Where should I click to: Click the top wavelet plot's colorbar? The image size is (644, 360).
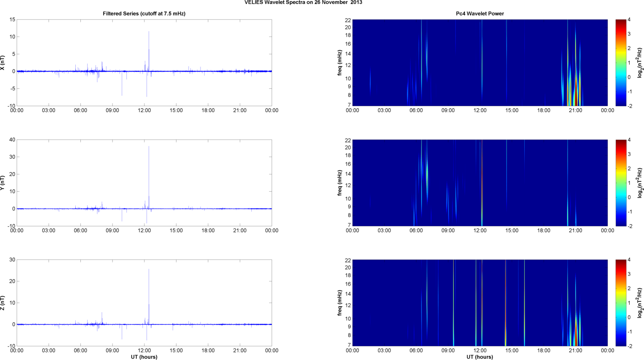620,63
